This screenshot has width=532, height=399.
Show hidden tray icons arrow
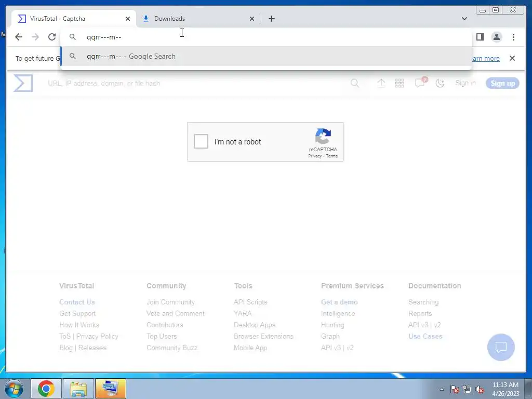[442, 389]
